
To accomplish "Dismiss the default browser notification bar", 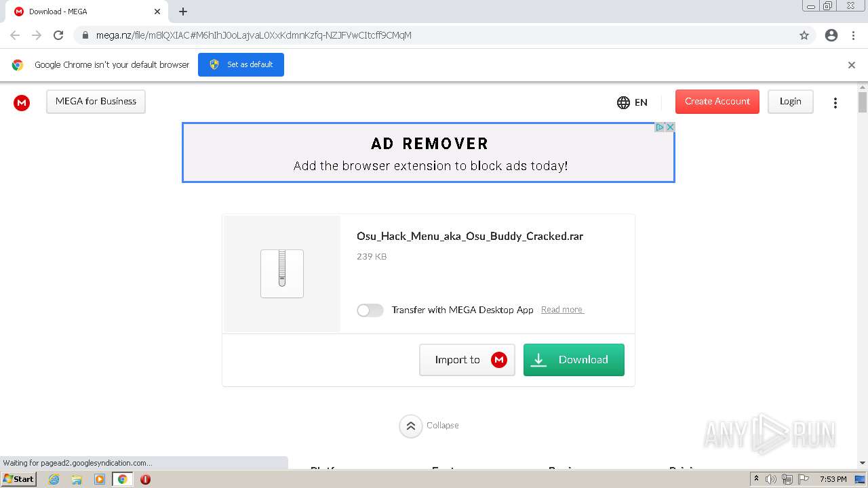I will point(852,65).
